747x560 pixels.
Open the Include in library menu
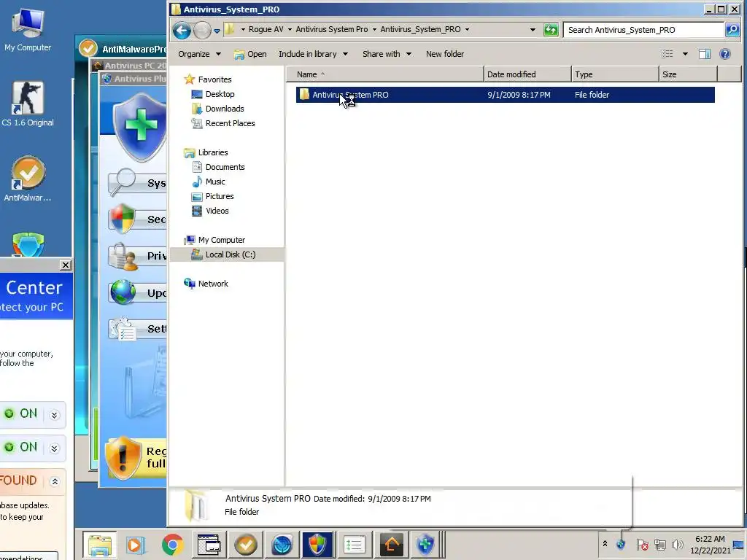click(x=313, y=54)
